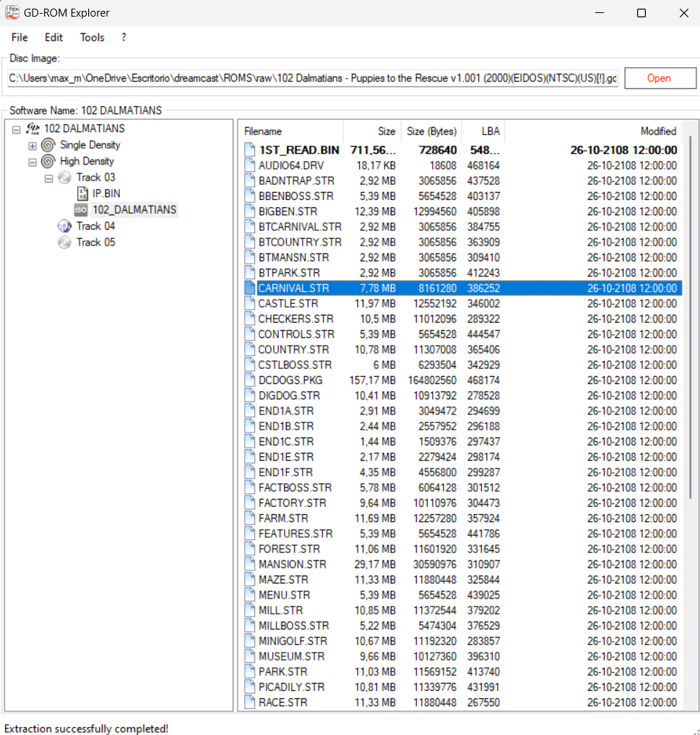The height and width of the screenshot is (735, 700).
Task: Select the BBENBOSS.STR file name
Action: click(296, 196)
